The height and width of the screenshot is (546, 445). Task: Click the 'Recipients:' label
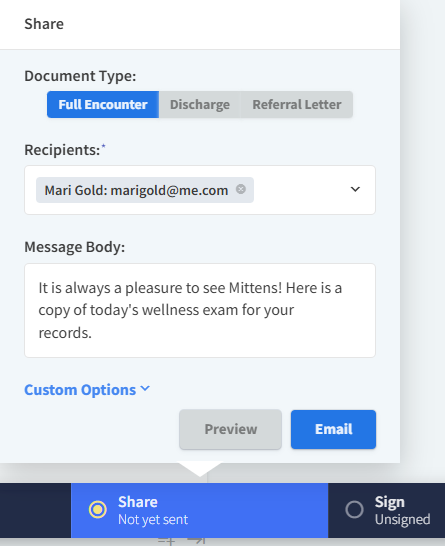click(x=62, y=150)
